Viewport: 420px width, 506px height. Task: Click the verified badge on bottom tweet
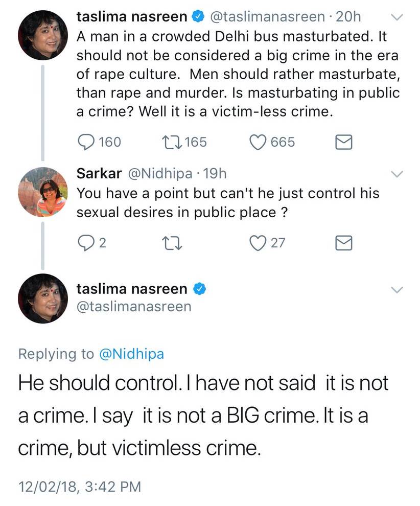[x=199, y=289]
